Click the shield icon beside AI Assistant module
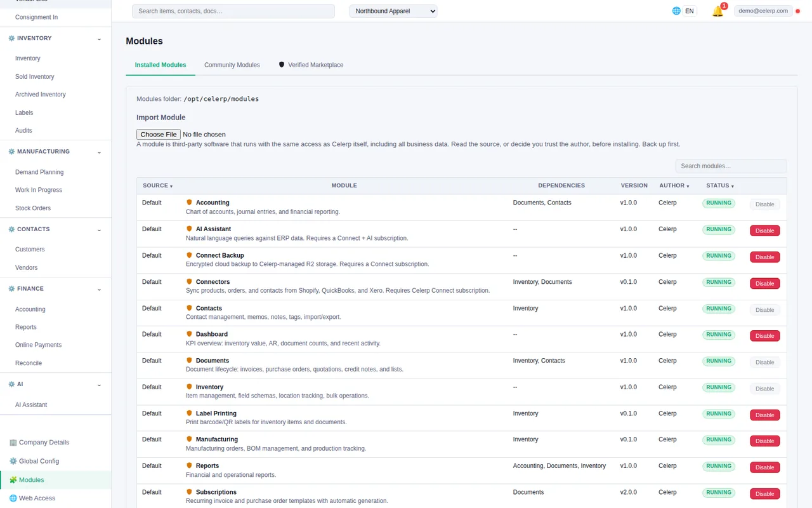 (189, 229)
